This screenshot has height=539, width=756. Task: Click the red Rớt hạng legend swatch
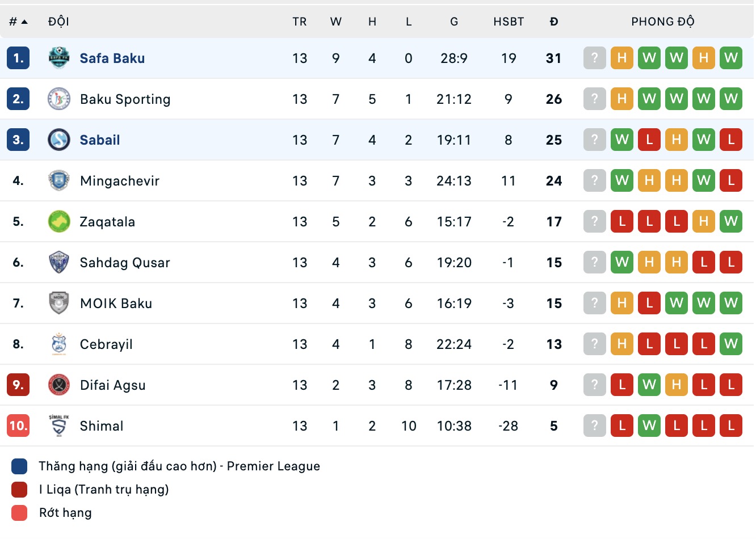[18, 512]
